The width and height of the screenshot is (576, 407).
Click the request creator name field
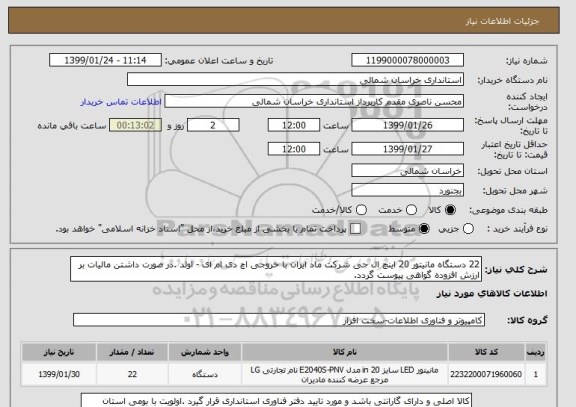[x=314, y=101]
